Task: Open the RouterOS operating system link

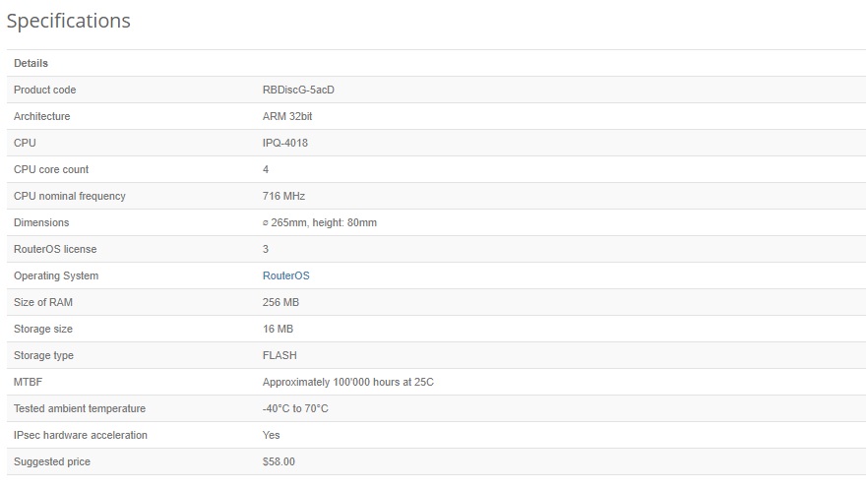Action: click(285, 276)
